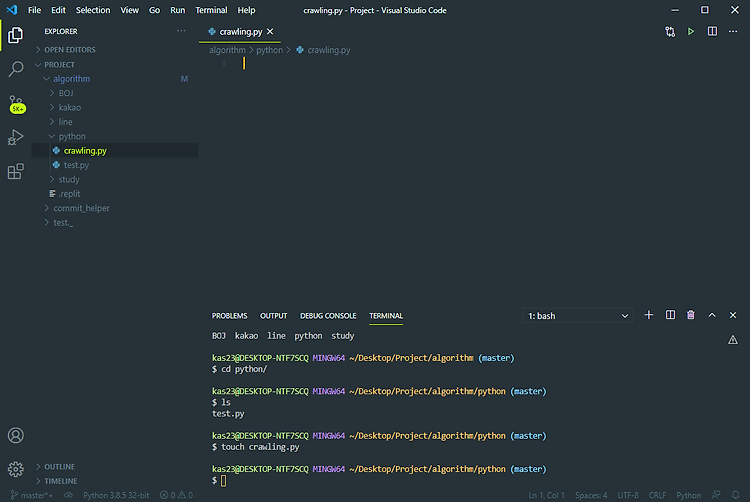
Task: Split the editor to the right
Action: 712,32
